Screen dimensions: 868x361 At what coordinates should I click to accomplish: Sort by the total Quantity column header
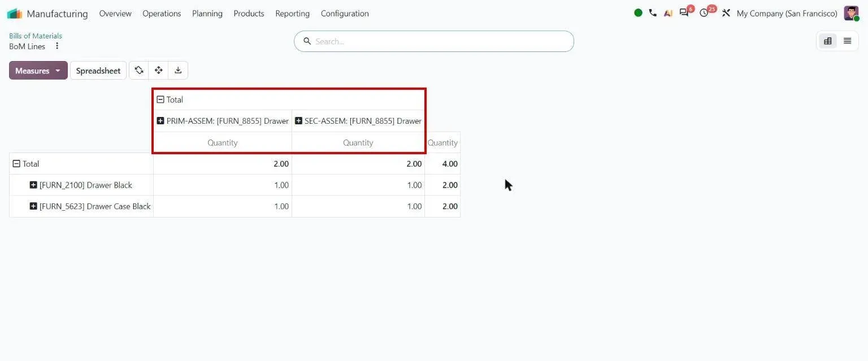point(442,142)
